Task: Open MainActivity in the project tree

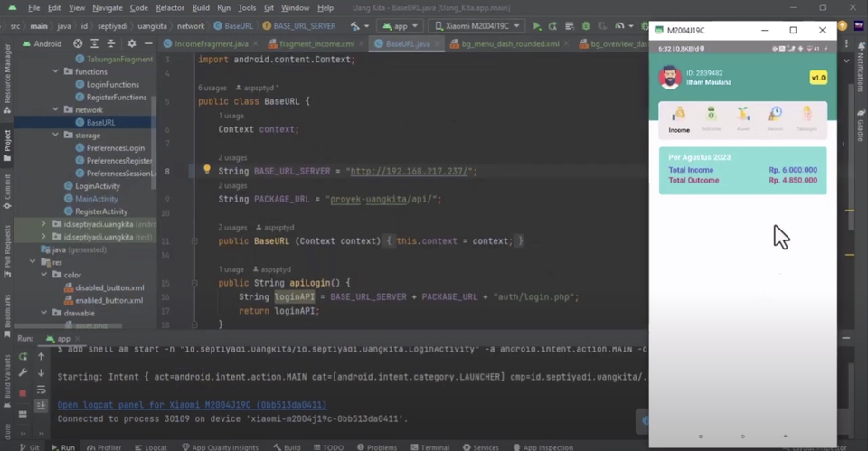Action: click(97, 199)
